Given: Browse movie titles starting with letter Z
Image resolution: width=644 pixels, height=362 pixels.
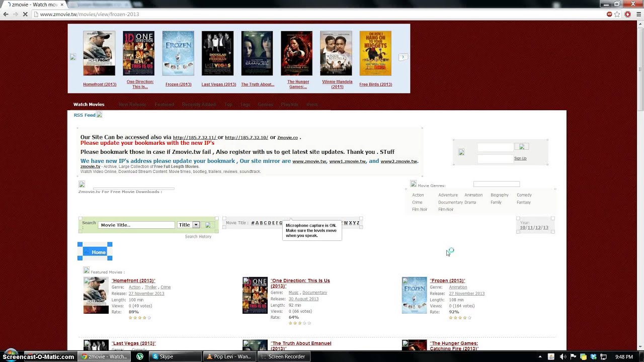Looking at the screenshot, I should click(x=358, y=223).
